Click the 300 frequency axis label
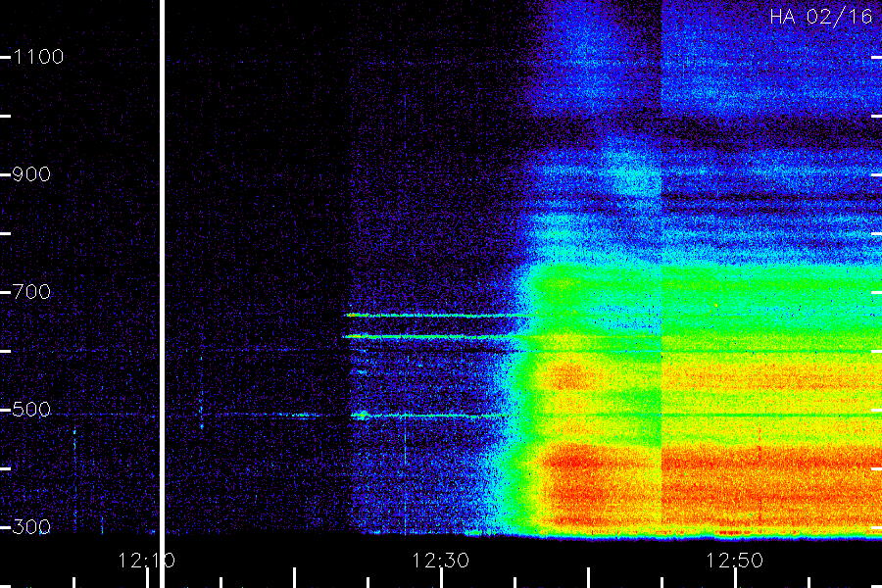The image size is (882, 588). [x=31, y=527]
